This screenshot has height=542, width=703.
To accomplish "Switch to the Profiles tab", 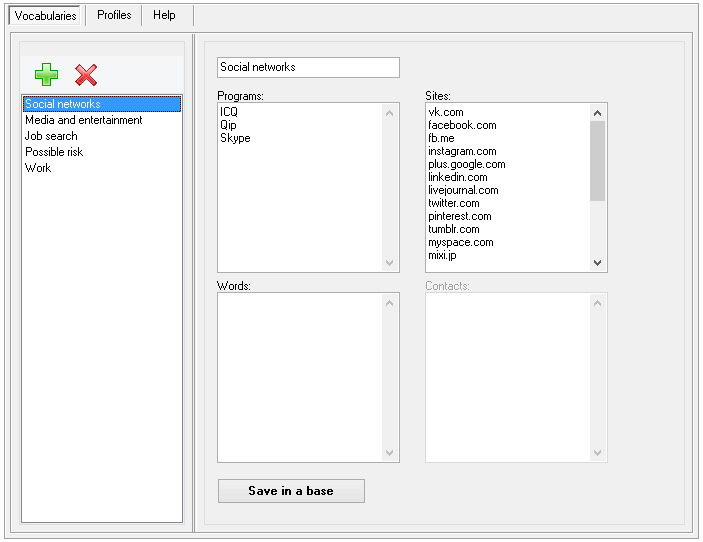I will click(114, 15).
